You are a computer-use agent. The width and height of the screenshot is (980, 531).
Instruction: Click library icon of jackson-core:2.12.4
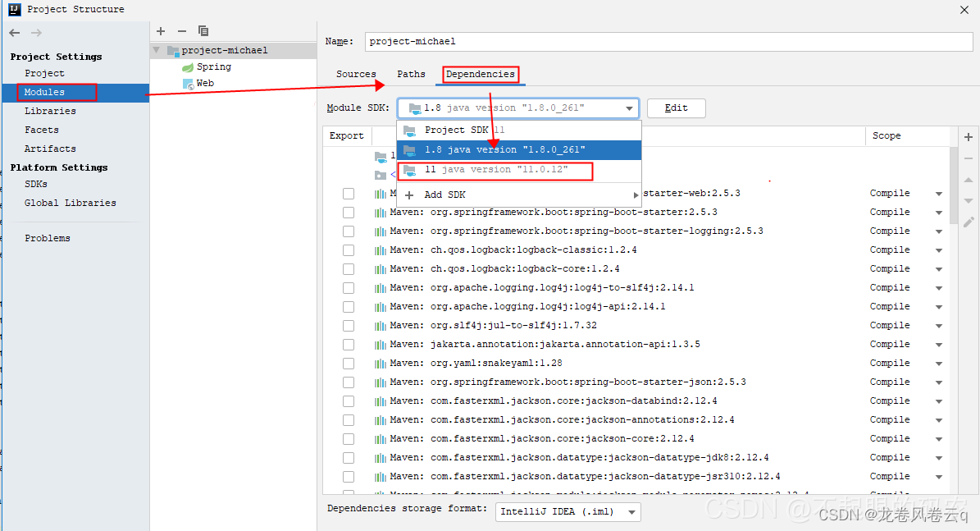coord(380,439)
